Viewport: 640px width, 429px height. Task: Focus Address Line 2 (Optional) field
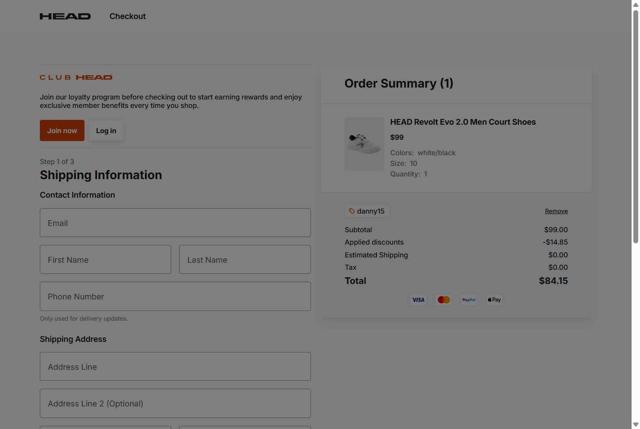(175, 403)
